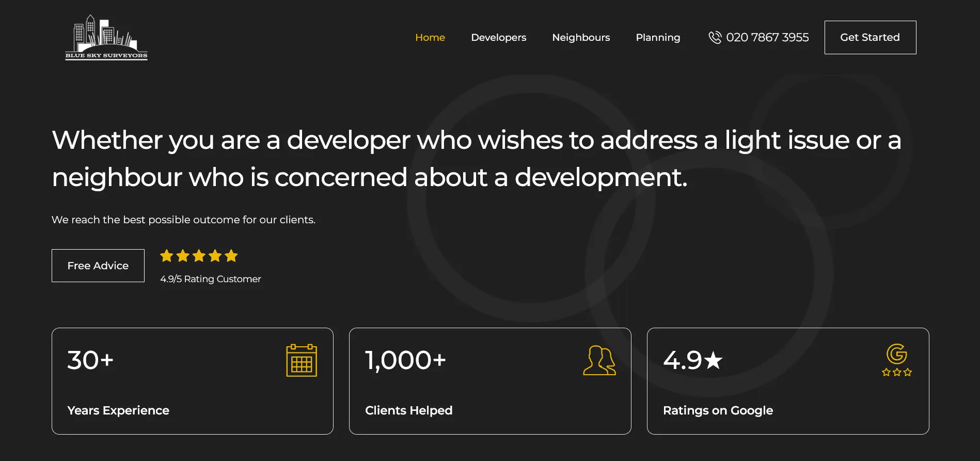Go to the Developers page
Image resolution: width=980 pixels, height=461 pixels.
(x=498, y=37)
